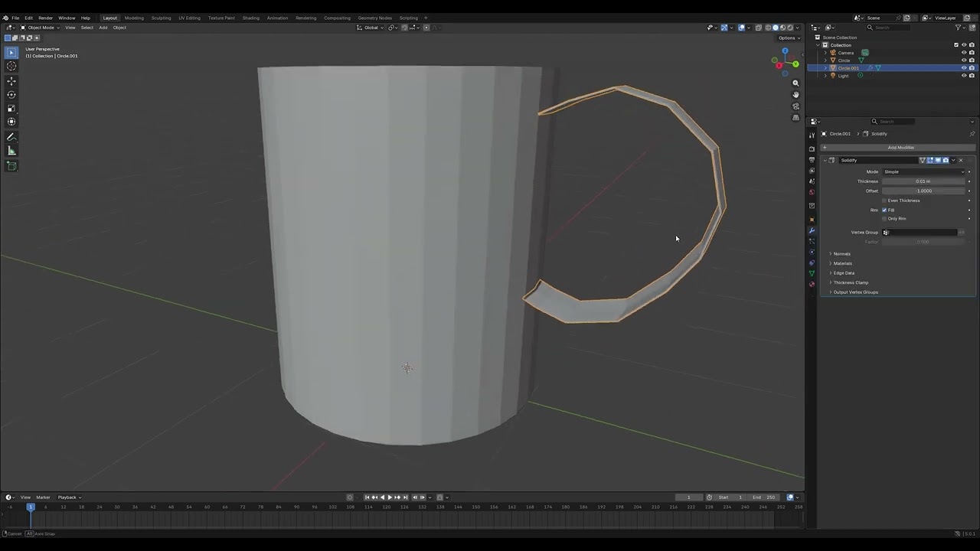
Task: Open the Physics properties tab icon
Action: pyautogui.click(x=812, y=252)
